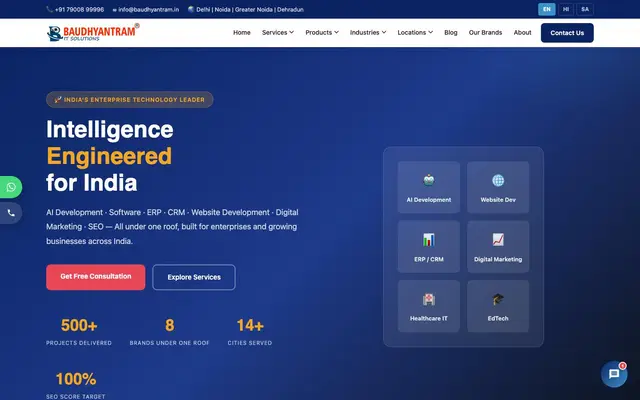This screenshot has width=640, height=400.
Task: Open WhatsApp chat from the green side button
Action: [x=11, y=187]
